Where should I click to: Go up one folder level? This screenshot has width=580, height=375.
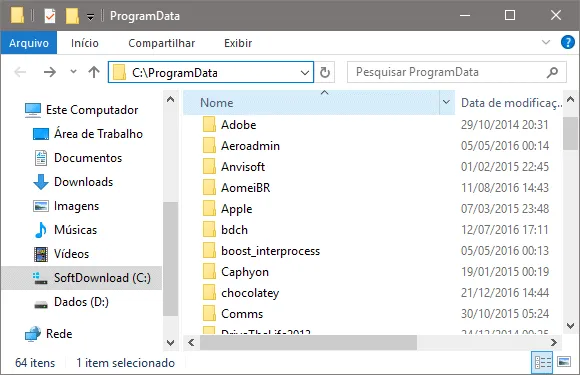coord(94,72)
